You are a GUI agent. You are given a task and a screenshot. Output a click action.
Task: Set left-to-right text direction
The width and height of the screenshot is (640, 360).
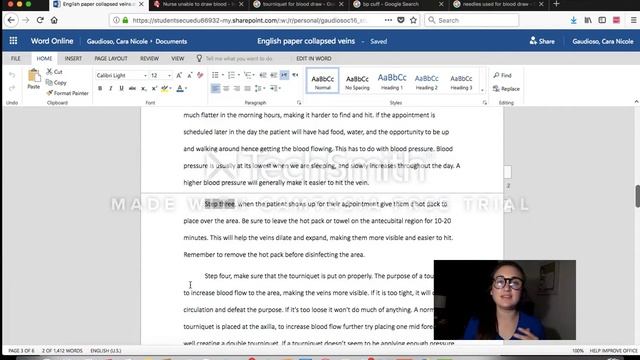tap(284, 75)
